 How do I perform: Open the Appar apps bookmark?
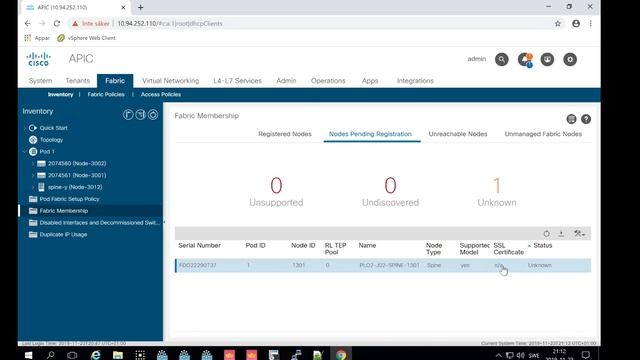click(x=37, y=38)
